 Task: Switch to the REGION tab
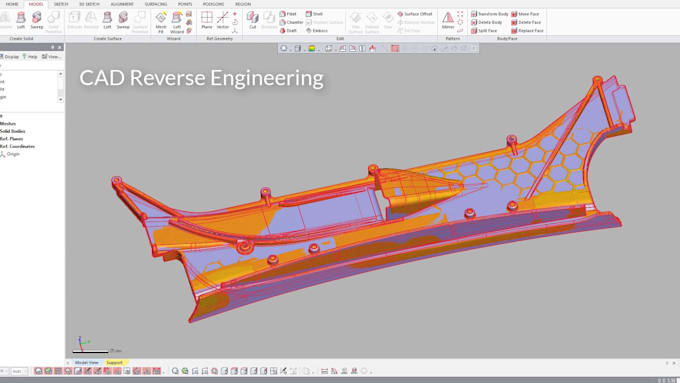coord(243,4)
